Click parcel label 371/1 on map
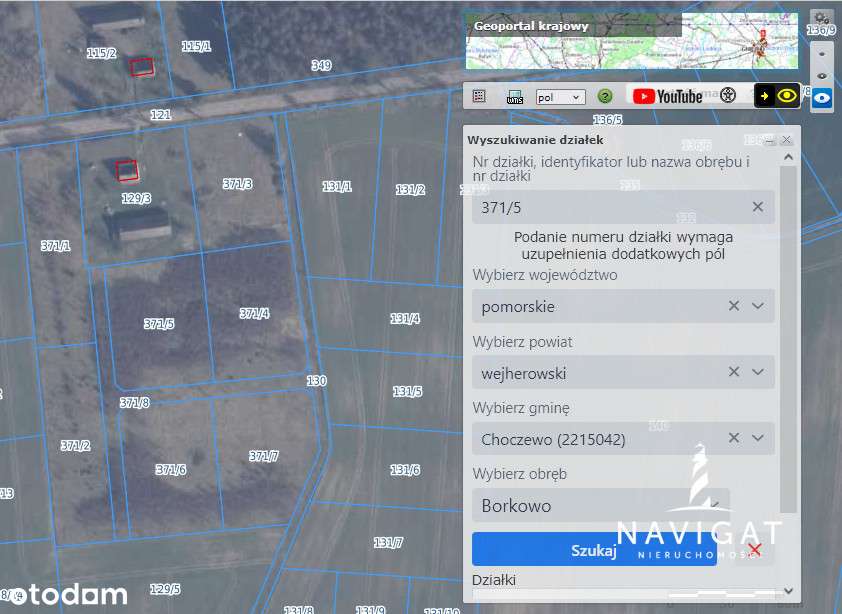 point(56,245)
